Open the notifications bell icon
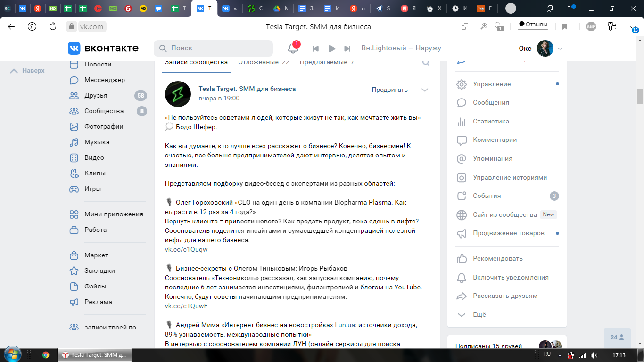 pos(293,48)
